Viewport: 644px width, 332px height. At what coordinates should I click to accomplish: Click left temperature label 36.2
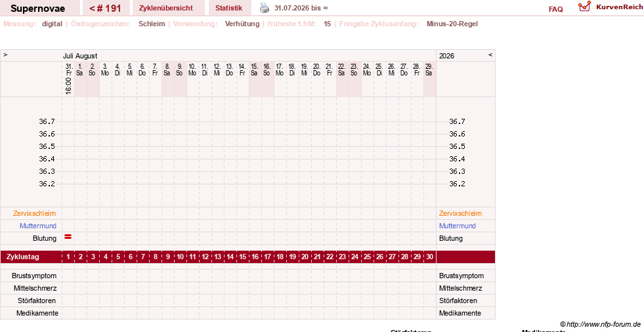[47, 184]
